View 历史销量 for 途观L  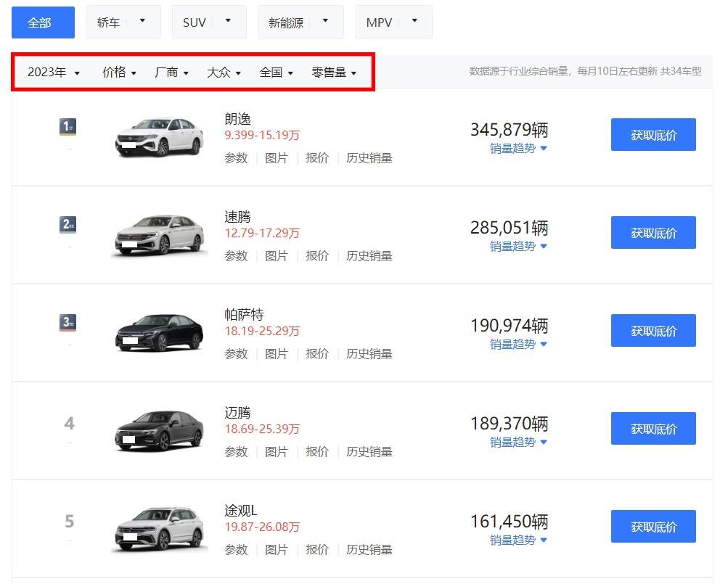[x=369, y=550]
